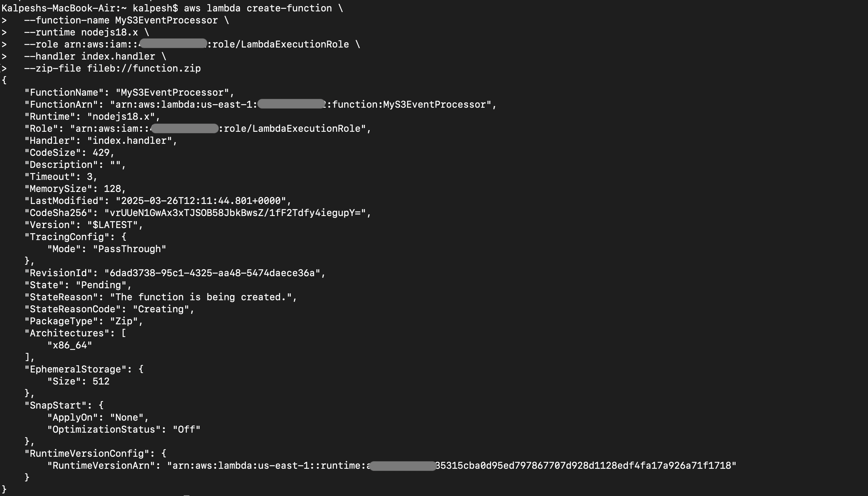Click the CodeSha256 hash string
Image resolution: width=868 pixels, height=496 pixels.
235,213
